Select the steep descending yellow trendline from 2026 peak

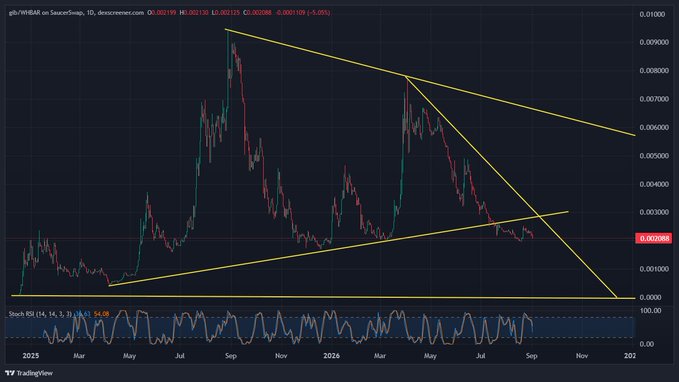(x=511, y=187)
